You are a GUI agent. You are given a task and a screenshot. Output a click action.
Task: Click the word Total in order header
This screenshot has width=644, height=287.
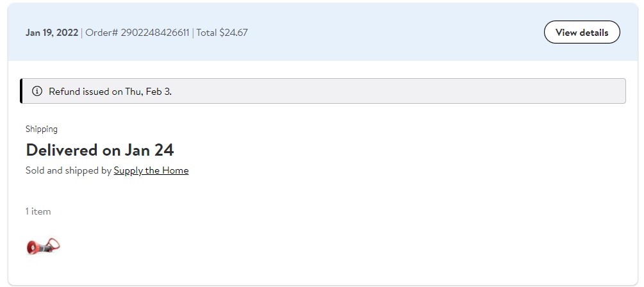(x=206, y=33)
